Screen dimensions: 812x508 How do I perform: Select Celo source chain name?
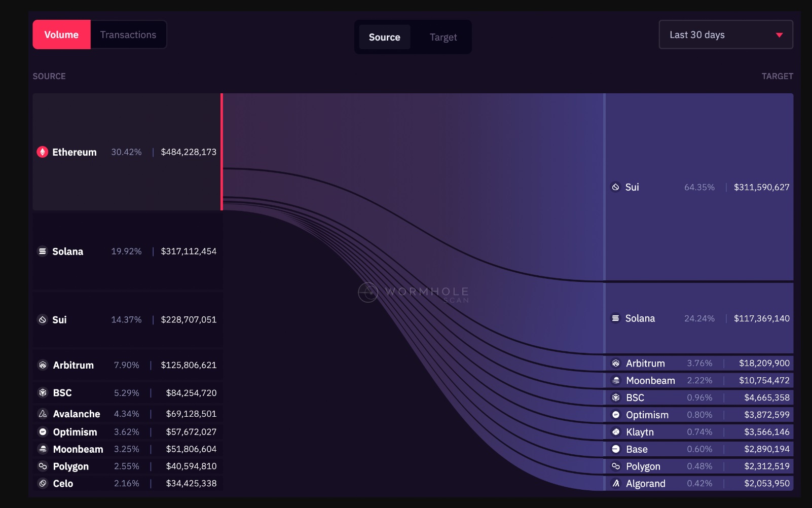[63, 484]
